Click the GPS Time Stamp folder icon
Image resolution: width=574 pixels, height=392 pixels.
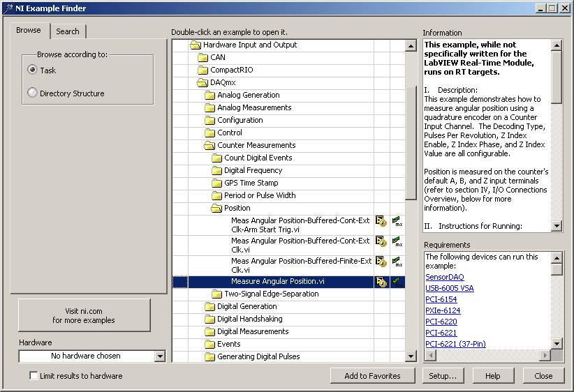coord(216,183)
